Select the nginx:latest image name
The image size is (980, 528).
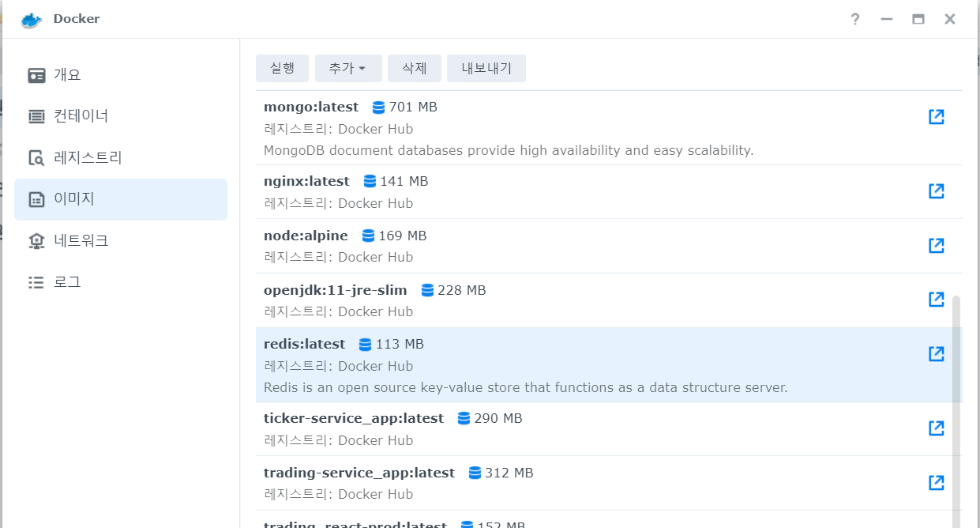(306, 181)
